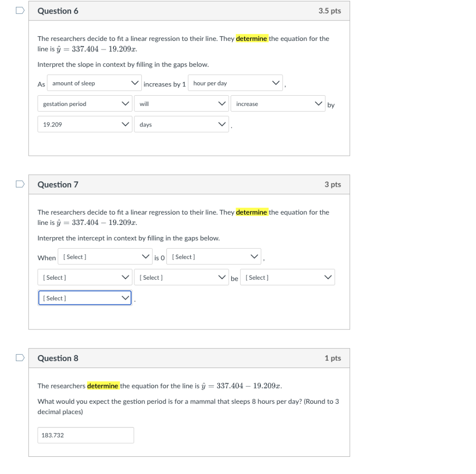Flag Question 8 for review
The width and height of the screenshot is (476, 474).
click(20, 358)
